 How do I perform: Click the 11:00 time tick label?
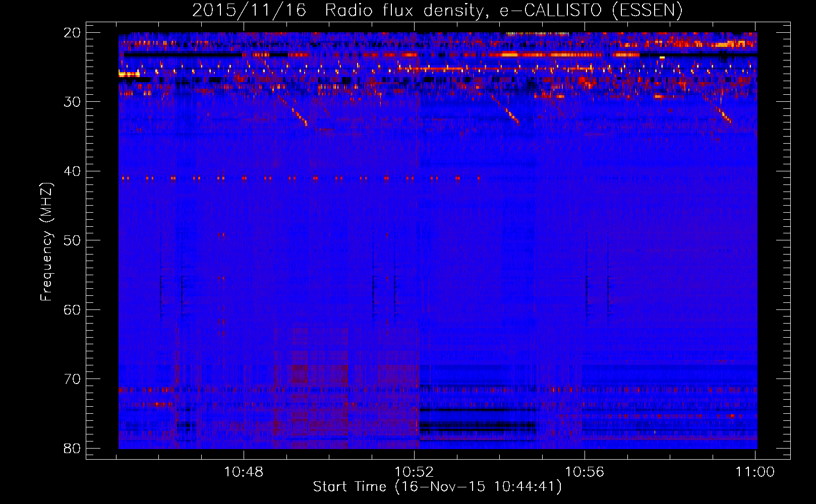click(x=755, y=472)
